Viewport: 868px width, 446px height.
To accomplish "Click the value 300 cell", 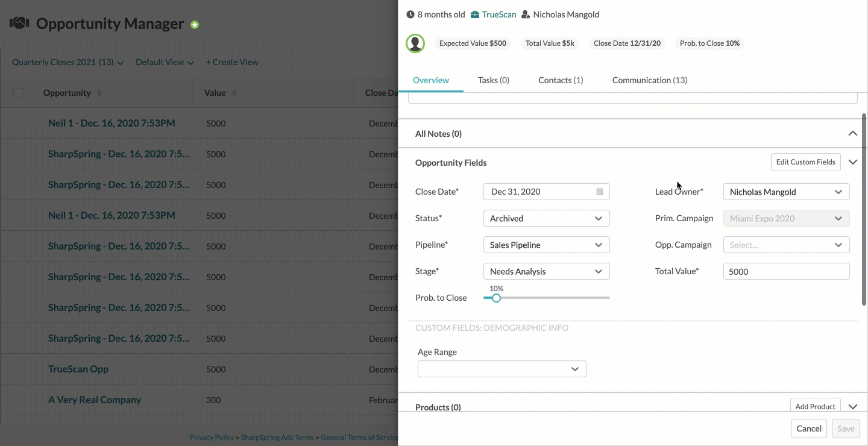I will click(213, 400).
